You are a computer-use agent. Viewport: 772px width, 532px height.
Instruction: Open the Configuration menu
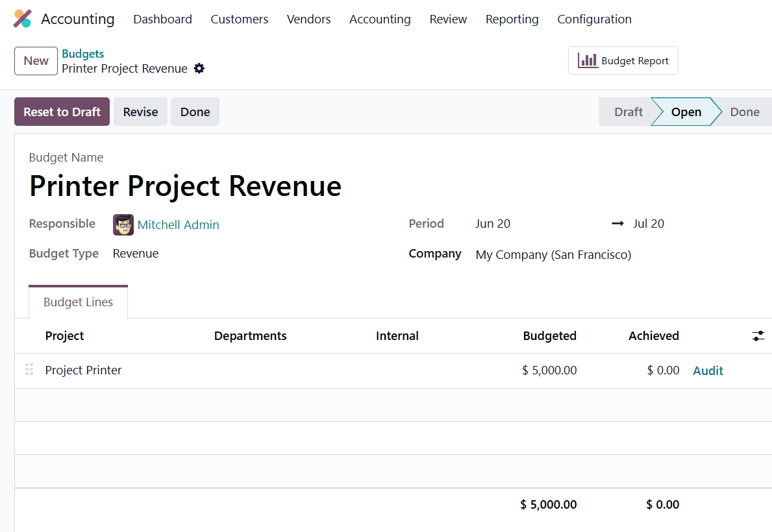[594, 19]
